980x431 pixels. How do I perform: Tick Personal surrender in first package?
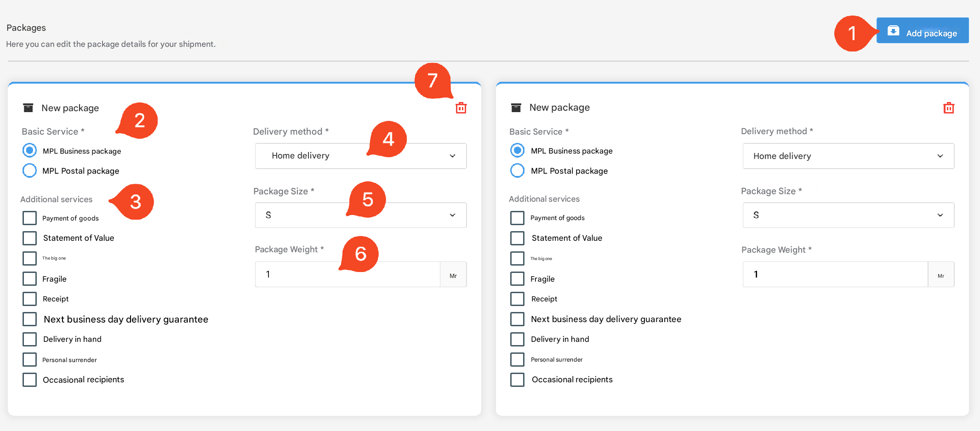pos(29,359)
